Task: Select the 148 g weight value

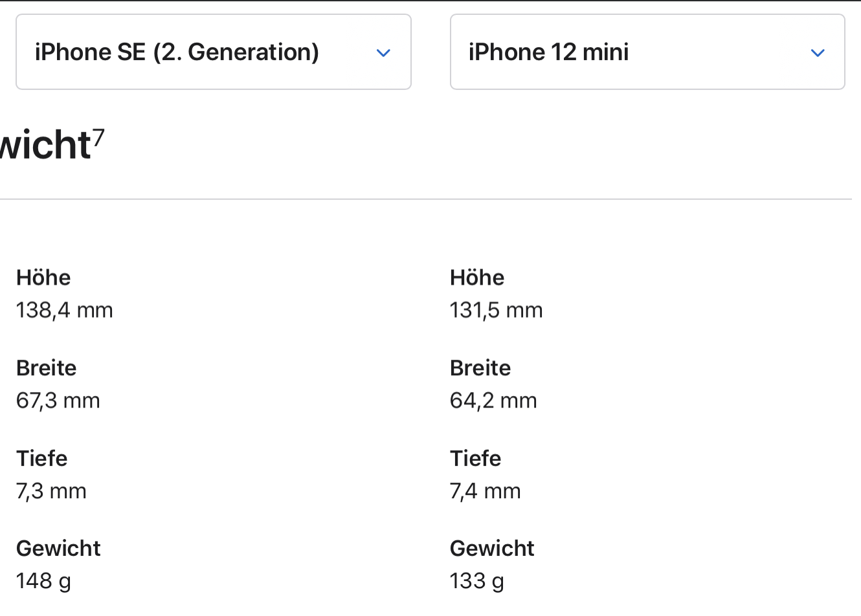Action: [x=43, y=581]
